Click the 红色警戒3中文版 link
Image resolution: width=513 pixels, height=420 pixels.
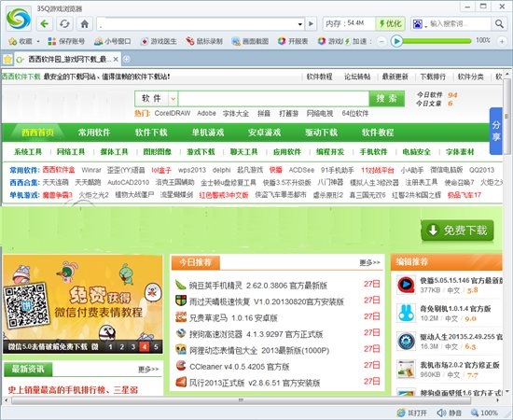click(x=224, y=195)
